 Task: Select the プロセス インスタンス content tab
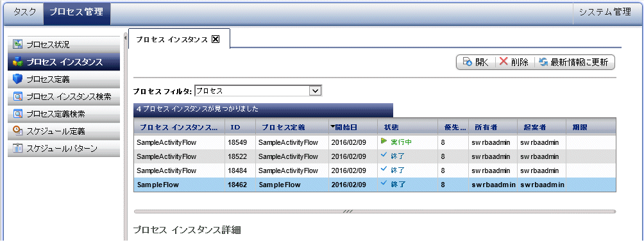(179, 39)
